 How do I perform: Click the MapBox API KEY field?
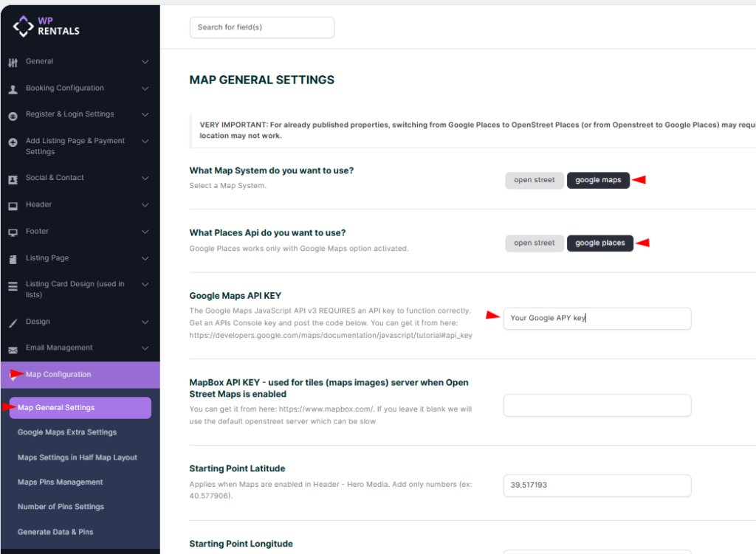click(597, 406)
